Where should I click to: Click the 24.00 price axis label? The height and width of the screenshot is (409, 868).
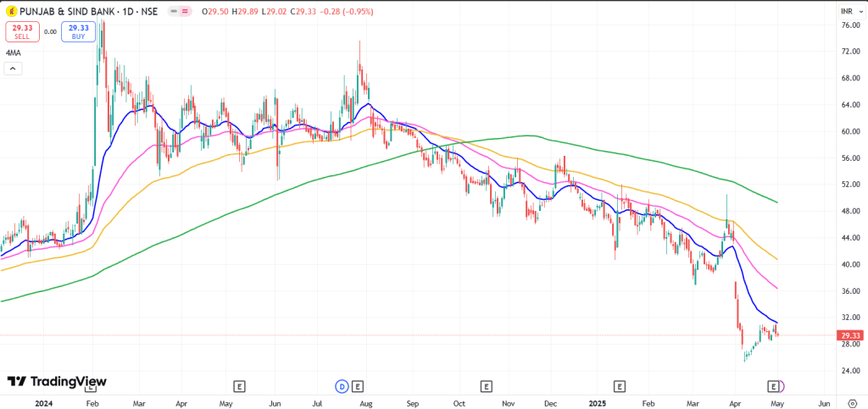pyautogui.click(x=849, y=370)
